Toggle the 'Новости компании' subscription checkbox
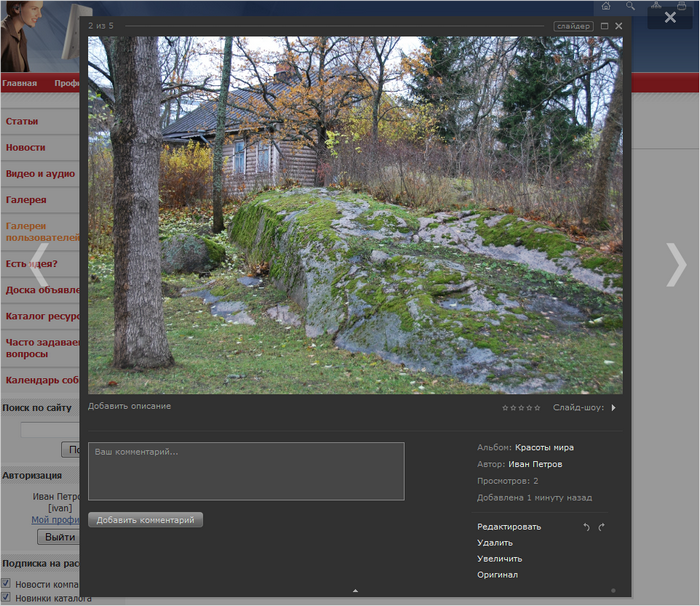 tap(6, 583)
